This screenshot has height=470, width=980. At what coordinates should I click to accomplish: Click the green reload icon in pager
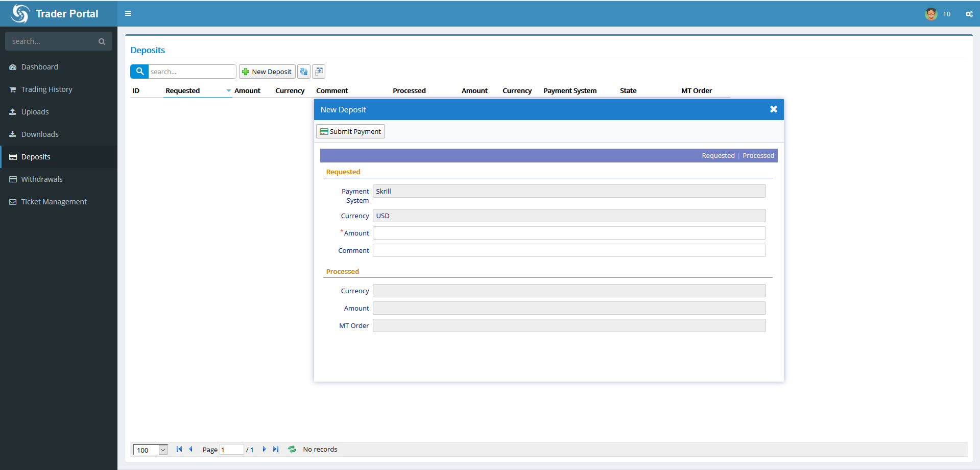pos(292,449)
